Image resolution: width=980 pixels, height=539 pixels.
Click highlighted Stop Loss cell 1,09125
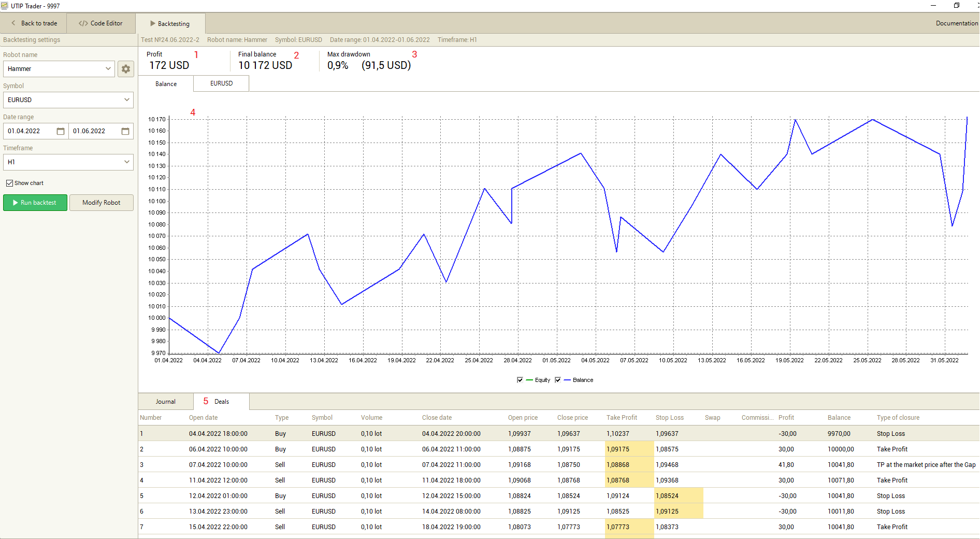pos(679,512)
